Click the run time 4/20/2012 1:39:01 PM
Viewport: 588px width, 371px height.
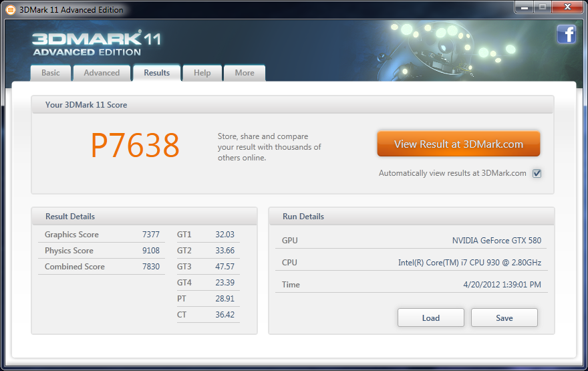coord(502,285)
